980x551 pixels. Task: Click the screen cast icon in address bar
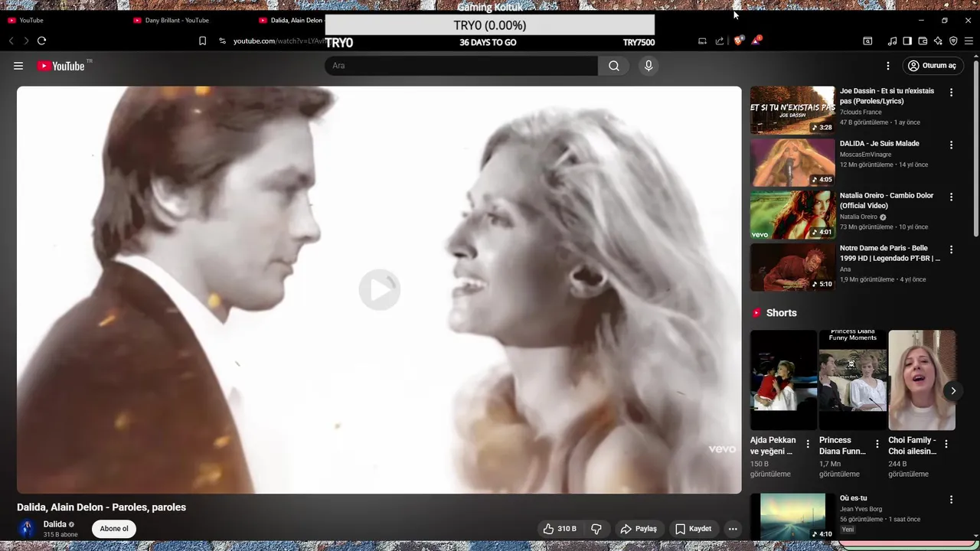point(702,41)
